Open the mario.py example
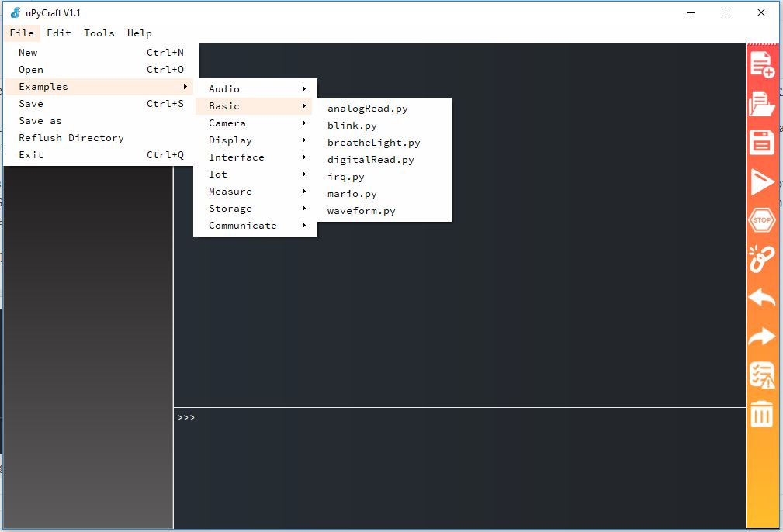 click(x=384, y=194)
